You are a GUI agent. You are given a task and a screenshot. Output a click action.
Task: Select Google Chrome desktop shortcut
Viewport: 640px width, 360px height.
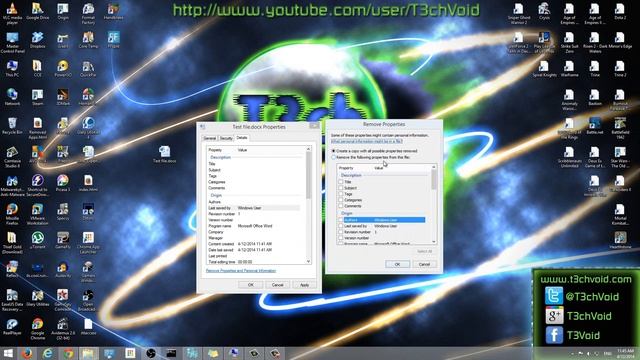[x=38, y=328]
